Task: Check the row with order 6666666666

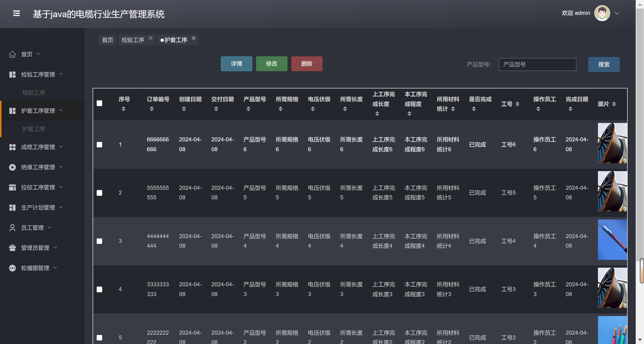Action: tap(99, 145)
